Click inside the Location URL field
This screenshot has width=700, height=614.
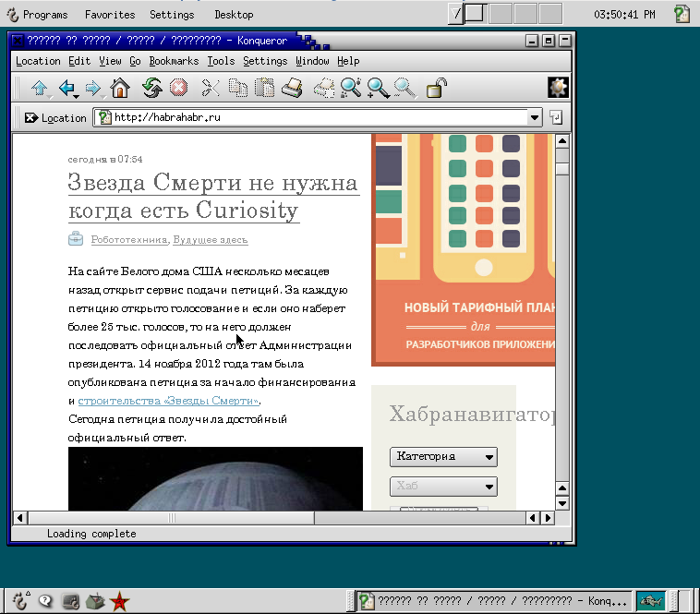(314, 117)
